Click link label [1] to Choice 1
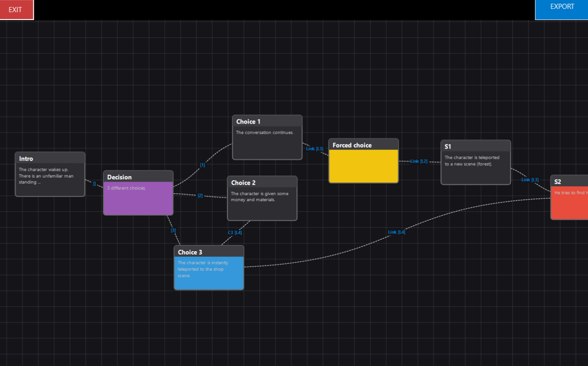The width and height of the screenshot is (588, 366). click(203, 165)
